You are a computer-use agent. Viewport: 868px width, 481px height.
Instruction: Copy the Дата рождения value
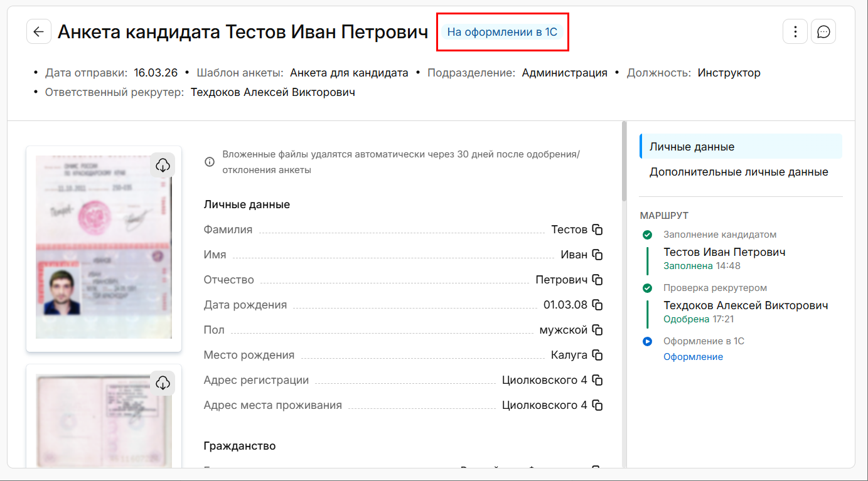point(597,305)
